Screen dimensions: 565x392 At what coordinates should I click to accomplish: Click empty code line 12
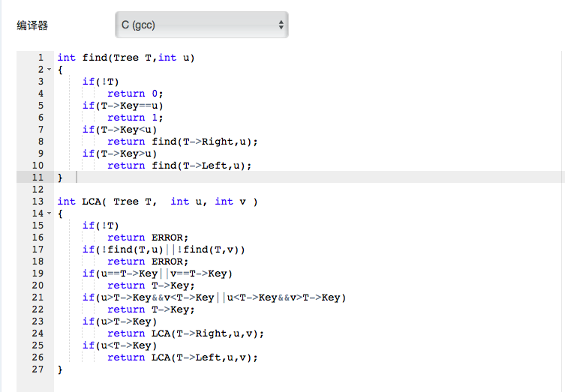[x=308, y=190]
